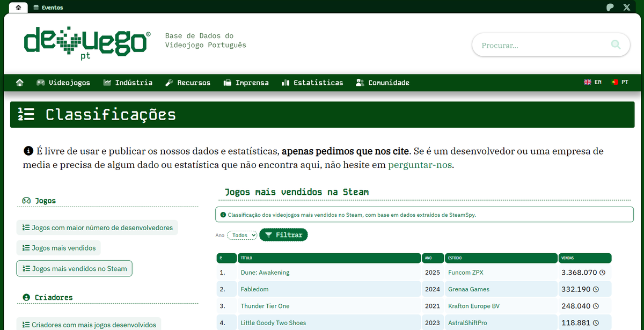Image resolution: width=644 pixels, height=330 pixels.
Task: Click clock icon beside 3.368.070 sales
Action: (602, 273)
